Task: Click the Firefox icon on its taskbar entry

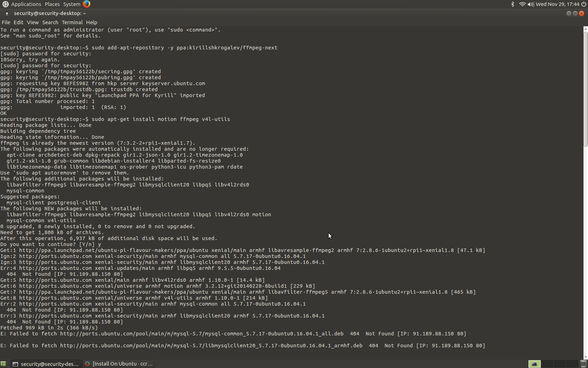Action: click(x=86, y=364)
